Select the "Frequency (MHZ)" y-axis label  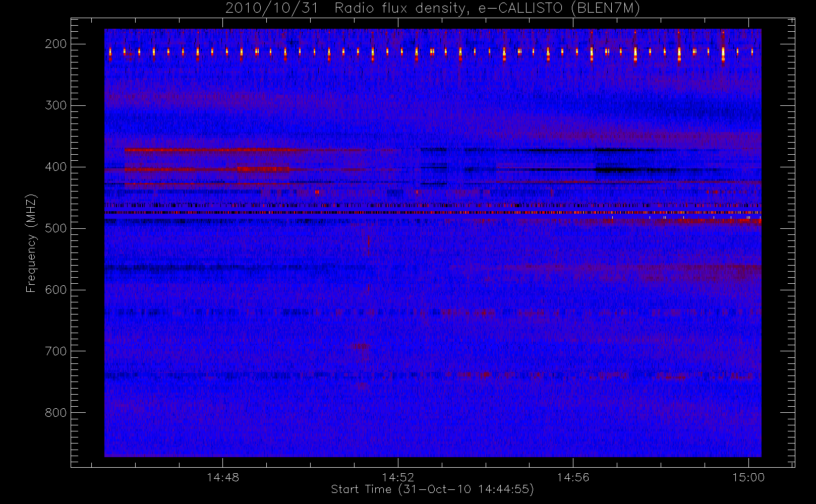[31, 243]
